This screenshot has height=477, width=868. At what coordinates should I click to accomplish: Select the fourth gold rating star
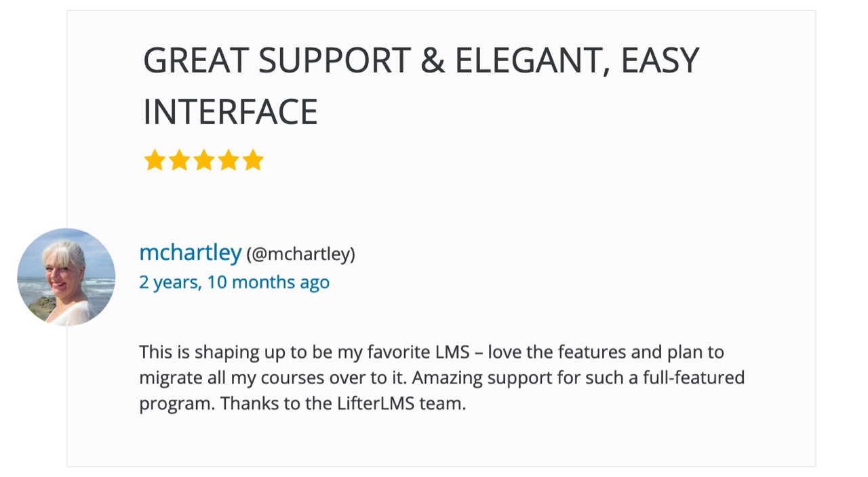coord(229,161)
